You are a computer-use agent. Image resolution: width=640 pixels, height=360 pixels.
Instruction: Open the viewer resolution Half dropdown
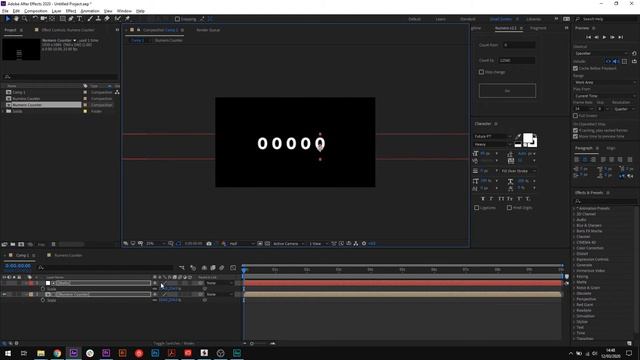pos(241,244)
